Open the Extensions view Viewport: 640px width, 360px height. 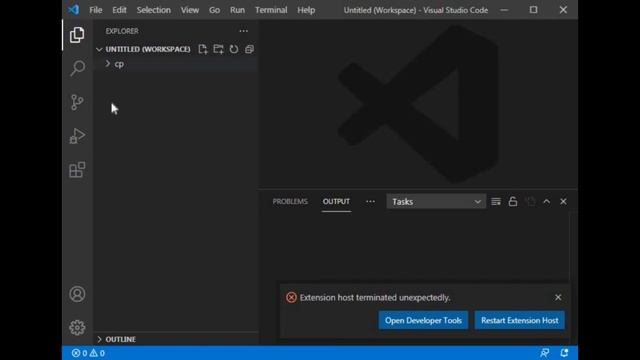[x=77, y=170]
